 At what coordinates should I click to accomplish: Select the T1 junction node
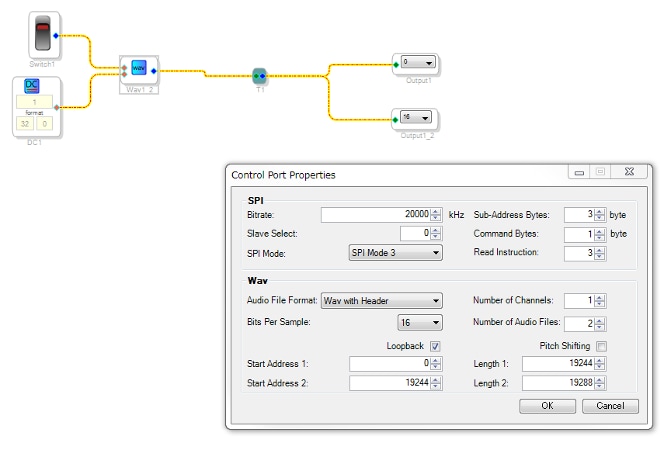(259, 76)
